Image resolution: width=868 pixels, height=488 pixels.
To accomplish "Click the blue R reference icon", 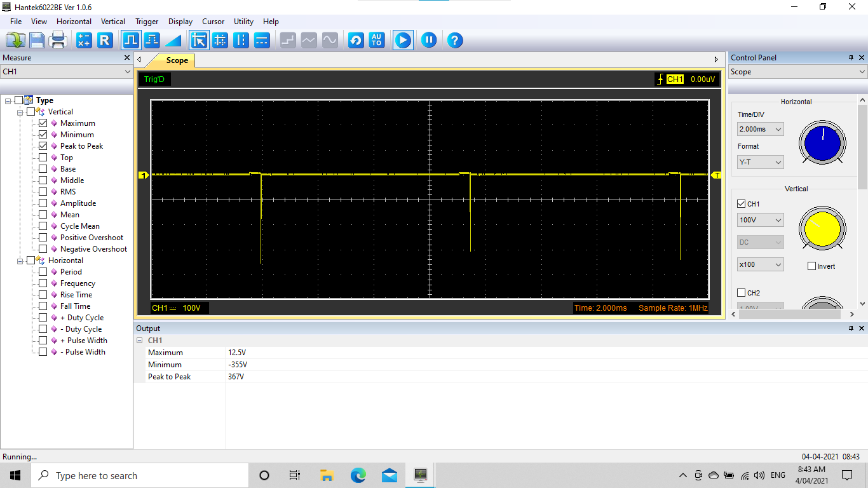I will tap(105, 41).
